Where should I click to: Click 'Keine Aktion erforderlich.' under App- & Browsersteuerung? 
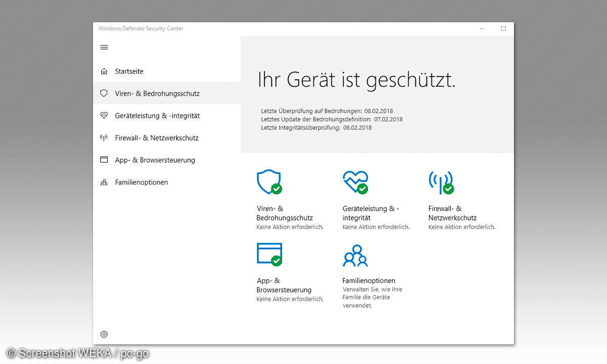point(290,299)
